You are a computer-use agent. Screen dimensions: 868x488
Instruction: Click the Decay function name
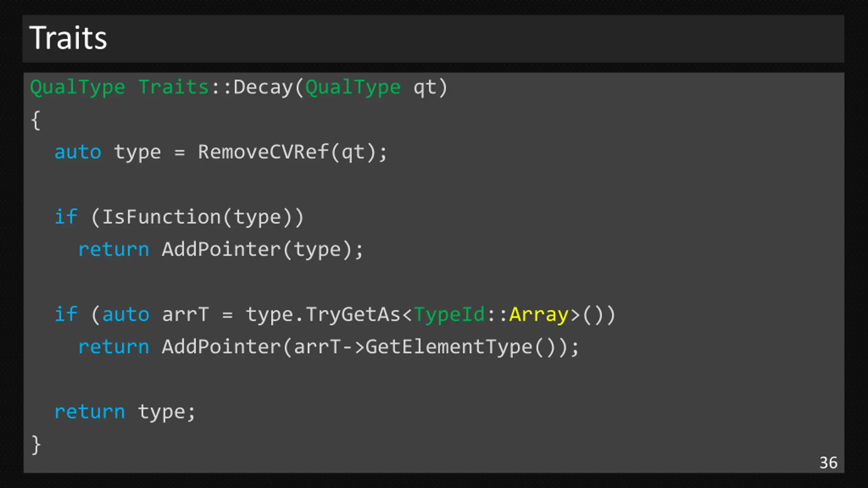click(x=263, y=88)
